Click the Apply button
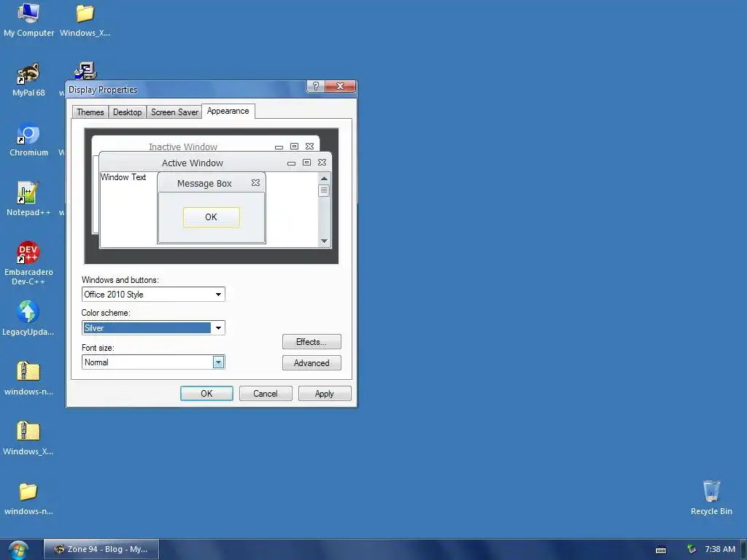The width and height of the screenshot is (747, 560). [325, 393]
